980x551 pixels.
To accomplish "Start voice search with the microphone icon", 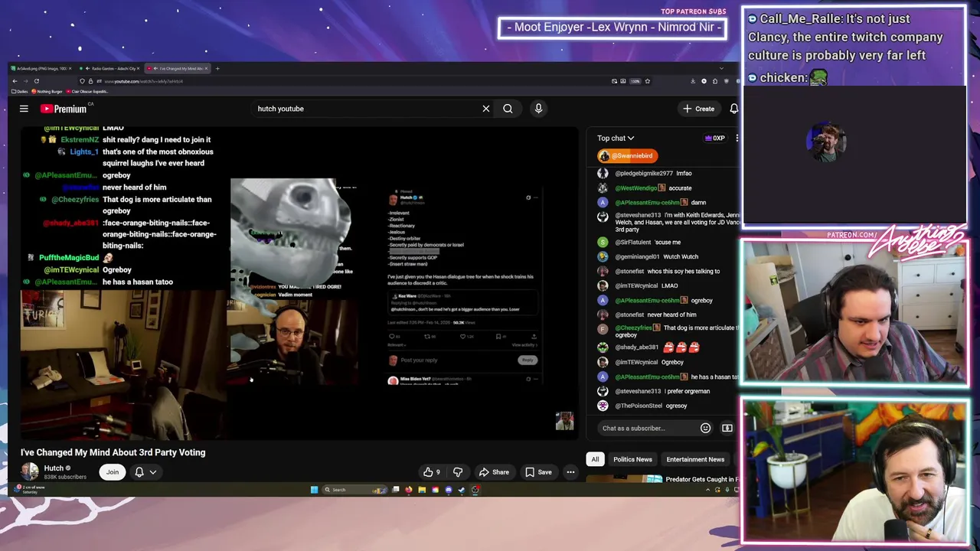I will [538, 109].
